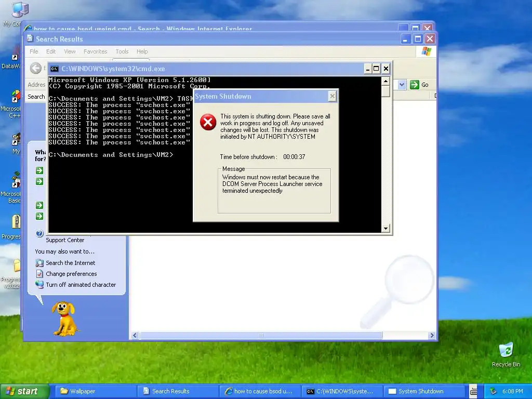Viewport: 532px width, 399px height.
Task: Open the Recycle Bin on the desktop
Action: (506, 355)
